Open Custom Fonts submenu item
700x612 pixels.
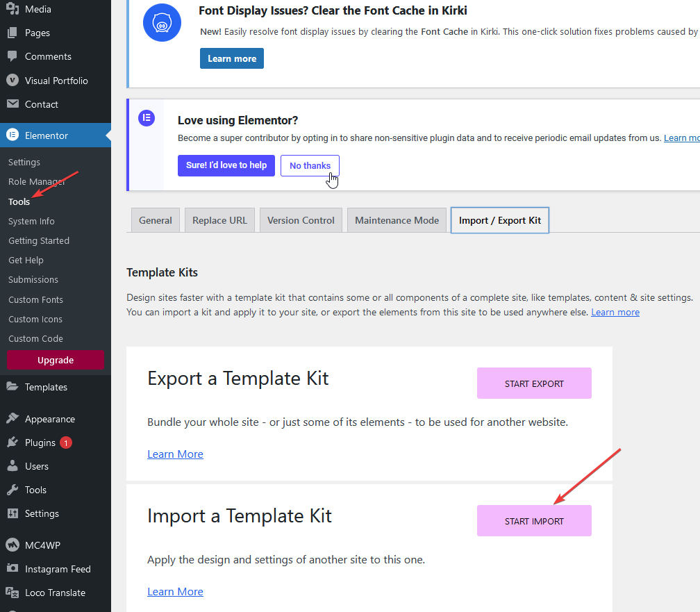point(35,299)
